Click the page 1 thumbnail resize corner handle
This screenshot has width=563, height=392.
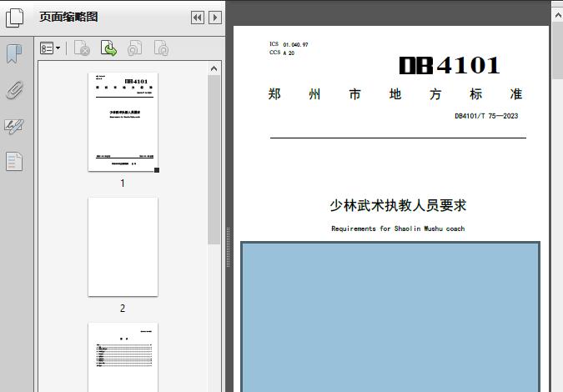point(157,170)
